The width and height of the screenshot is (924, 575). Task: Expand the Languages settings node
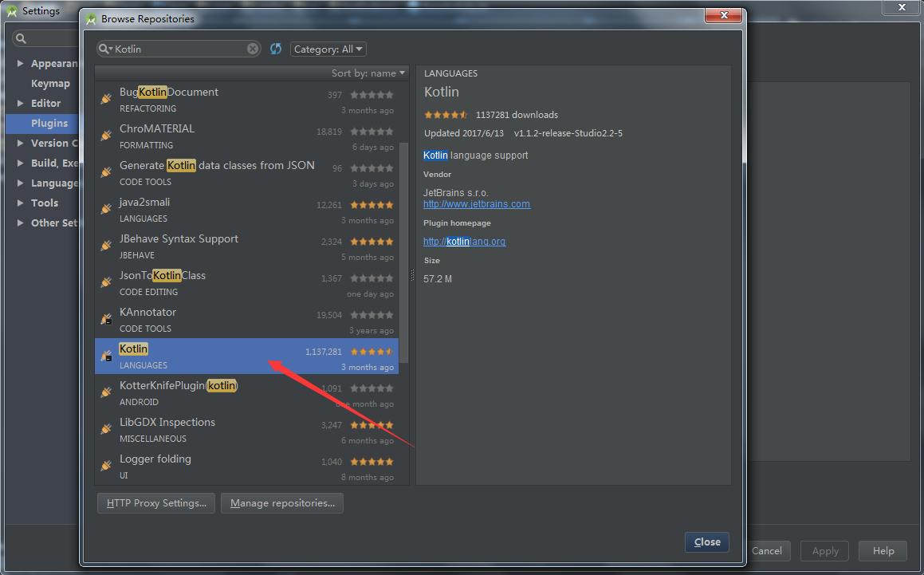coord(21,183)
